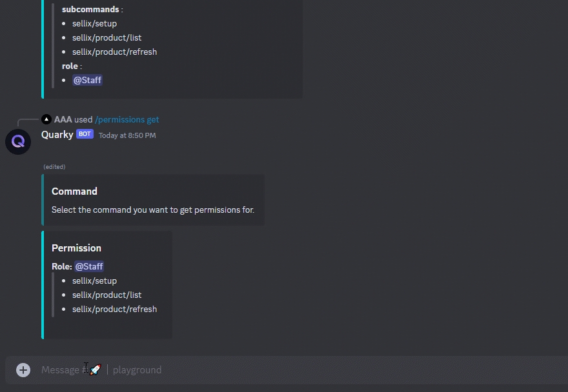The width and height of the screenshot is (568, 392).
Task: Click the Command embed title
Action: click(74, 191)
